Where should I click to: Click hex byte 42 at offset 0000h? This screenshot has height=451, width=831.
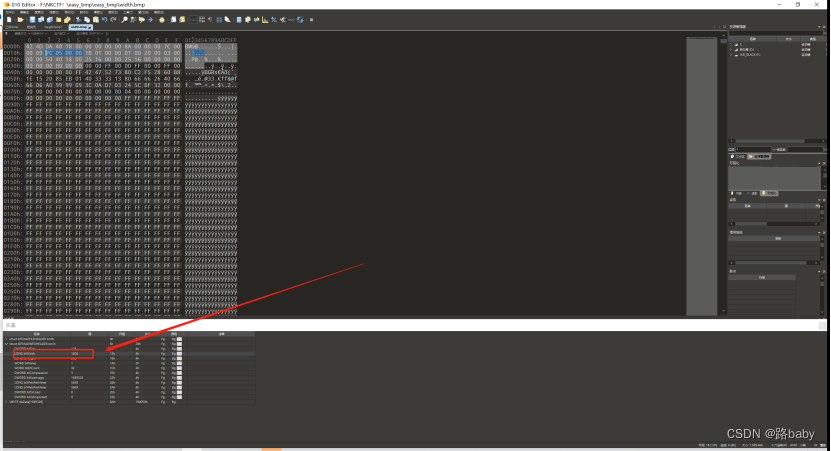[29, 47]
